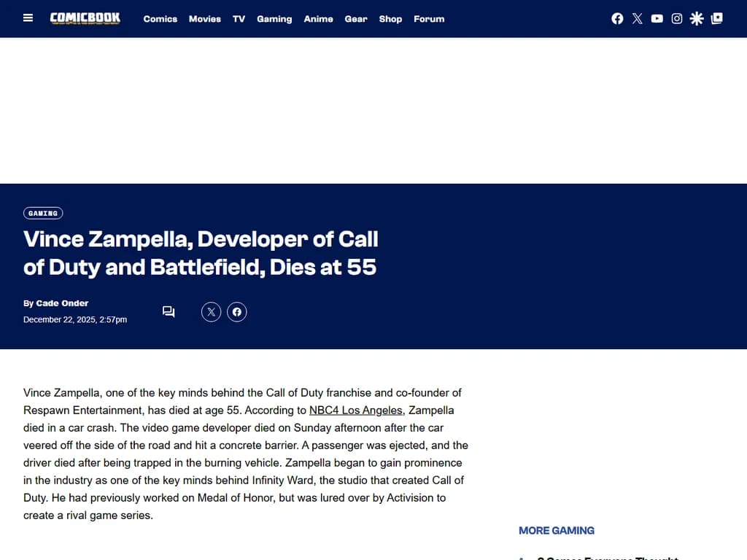
Task: Open the hamburger menu
Action: click(28, 18)
